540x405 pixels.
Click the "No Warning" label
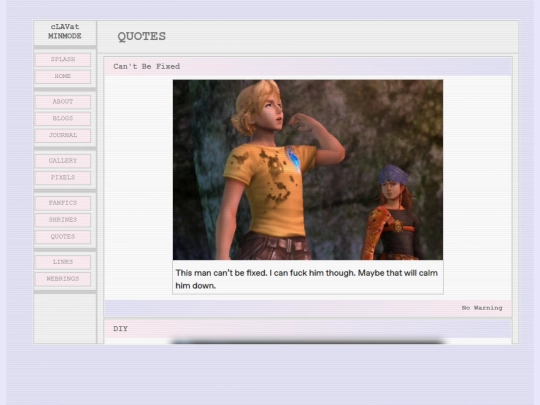482,308
